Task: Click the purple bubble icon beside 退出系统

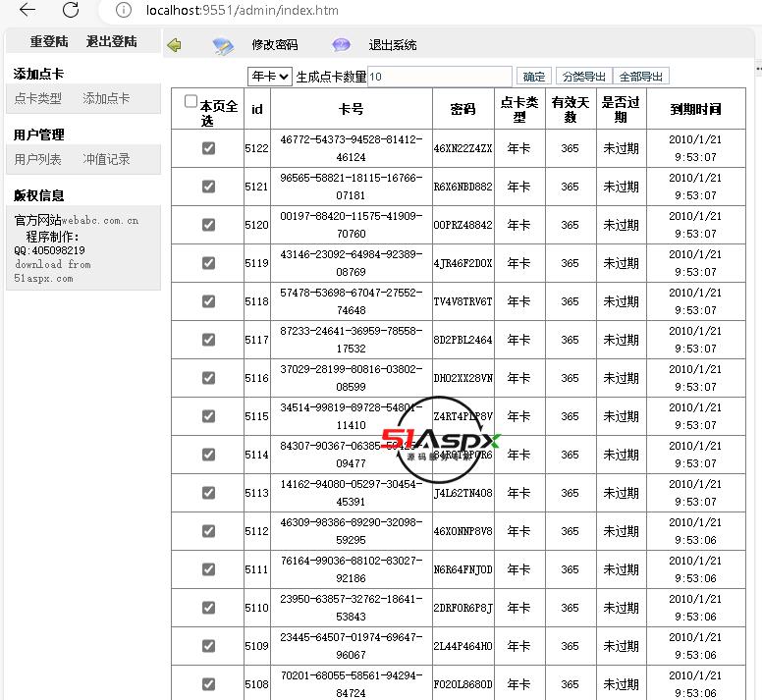Action: 341,45
